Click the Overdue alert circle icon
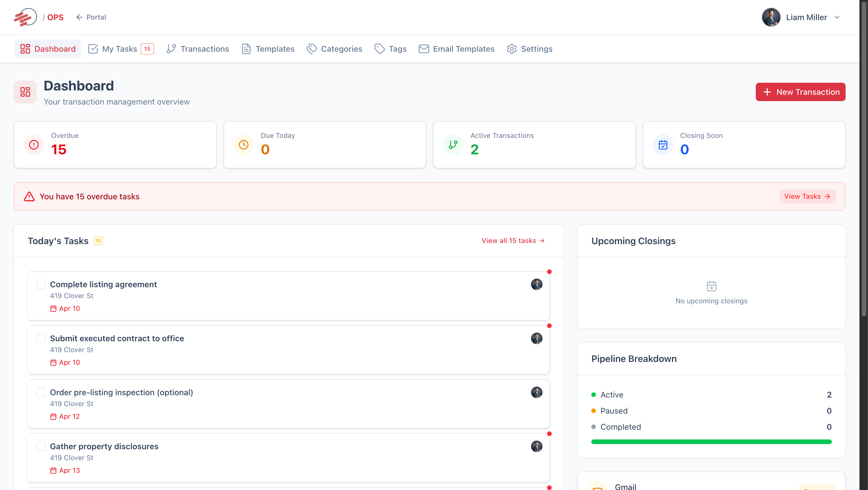 tap(34, 145)
